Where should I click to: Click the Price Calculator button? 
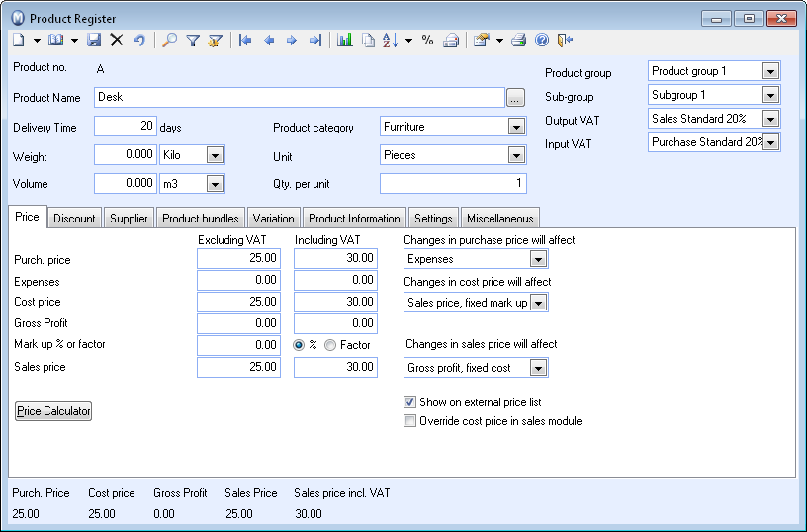tap(53, 411)
